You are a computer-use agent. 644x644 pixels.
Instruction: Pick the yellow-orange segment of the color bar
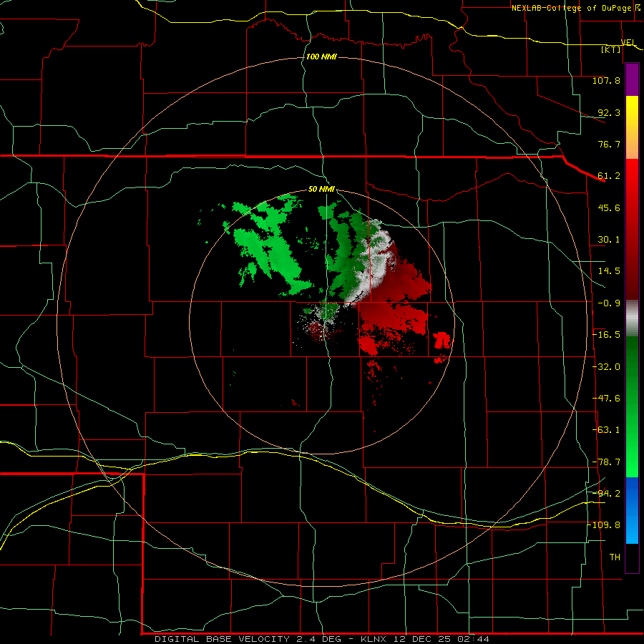pyautogui.click(x=632, y=127)
